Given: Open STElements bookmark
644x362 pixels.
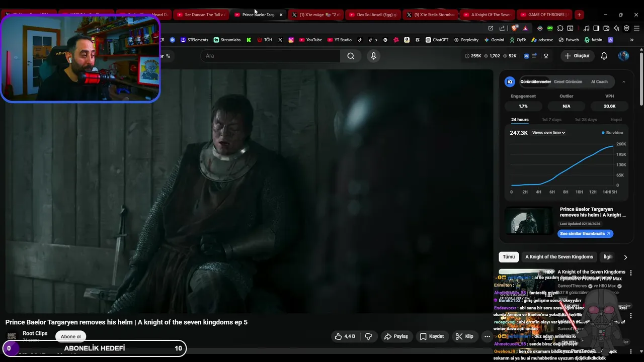Looking at the screenshot, I should click(x=194, y=40).
